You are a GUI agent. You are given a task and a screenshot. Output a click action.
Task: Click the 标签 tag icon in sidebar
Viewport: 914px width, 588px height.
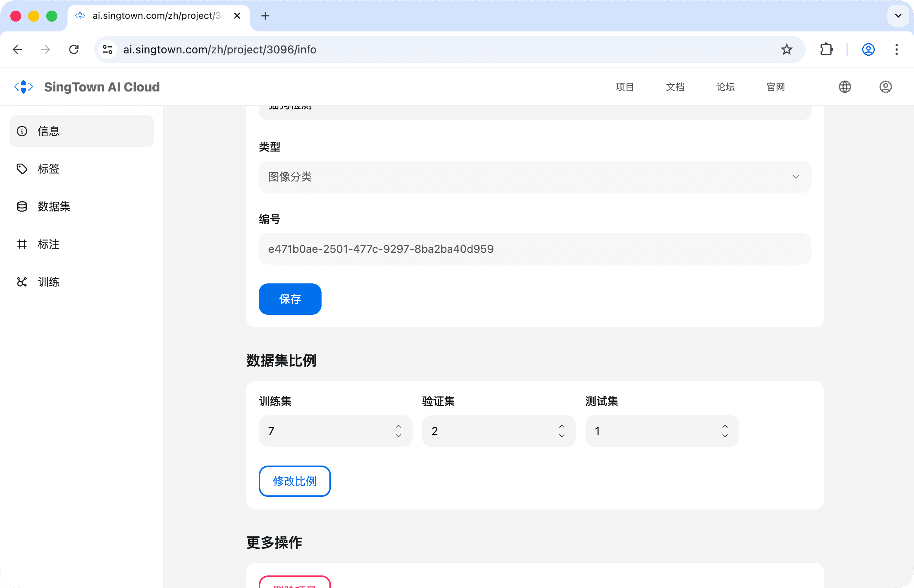pos(22,169)
